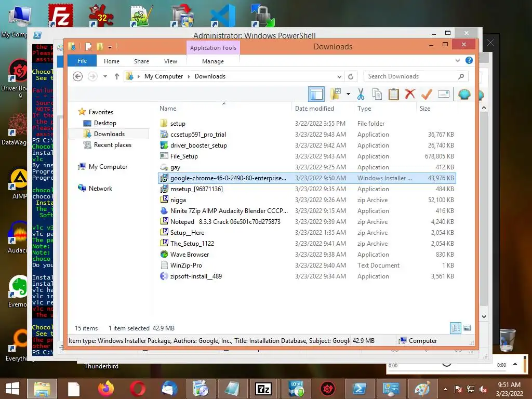Switch to Large icons view button in status bar
Viewport: 532px width, 399px height.
pos(467,328)
